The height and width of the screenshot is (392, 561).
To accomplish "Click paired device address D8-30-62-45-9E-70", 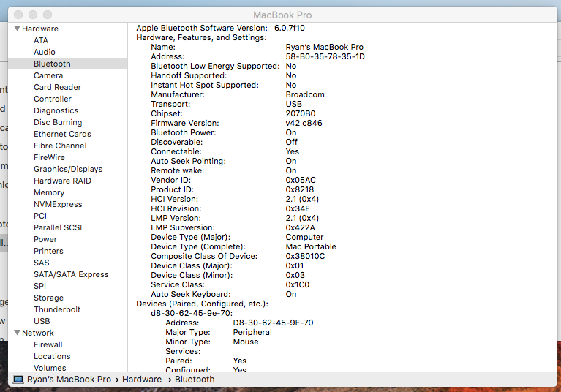I will click(x=273, y=323).
